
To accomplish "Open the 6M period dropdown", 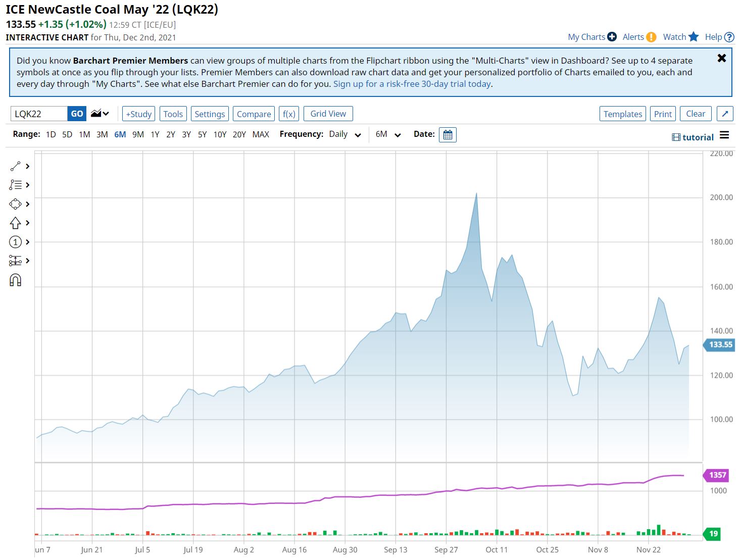I will [x=388, y=134].
